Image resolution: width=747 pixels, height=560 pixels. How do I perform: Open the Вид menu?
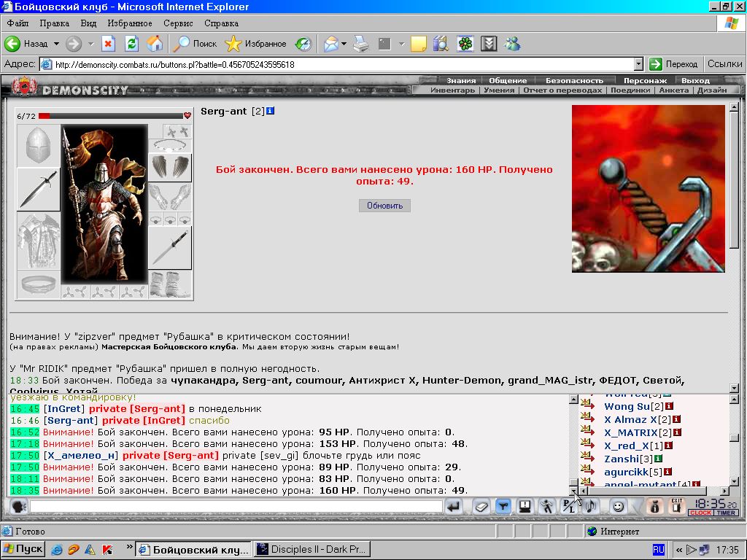(88, 23)
